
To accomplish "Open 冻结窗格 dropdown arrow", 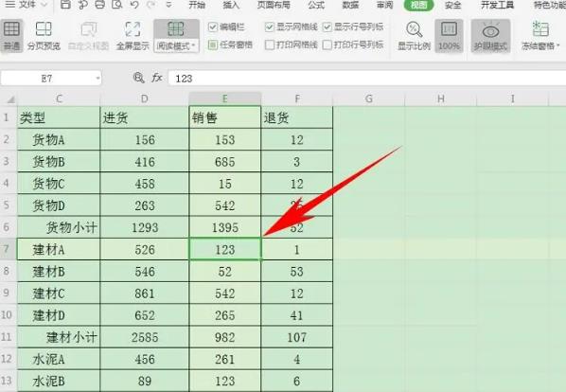I will tap(558, 45).
